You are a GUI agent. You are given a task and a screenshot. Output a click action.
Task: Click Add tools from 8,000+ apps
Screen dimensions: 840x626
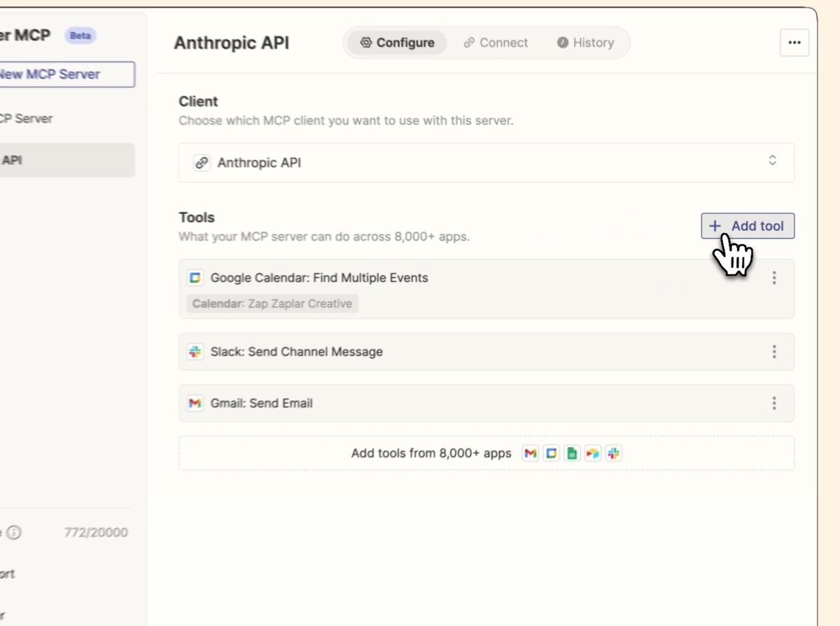tap(486, 453)
